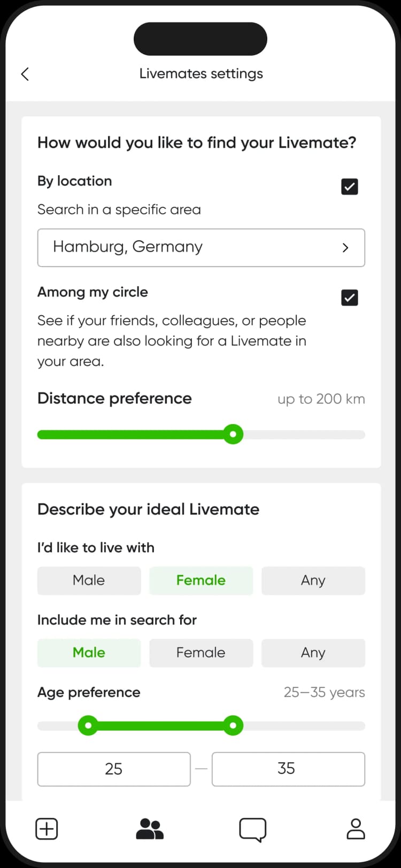The width and height of the screenshot is (401, 868).
Task: Click the minimum age slider handle
Action: [x=88, y=726]
